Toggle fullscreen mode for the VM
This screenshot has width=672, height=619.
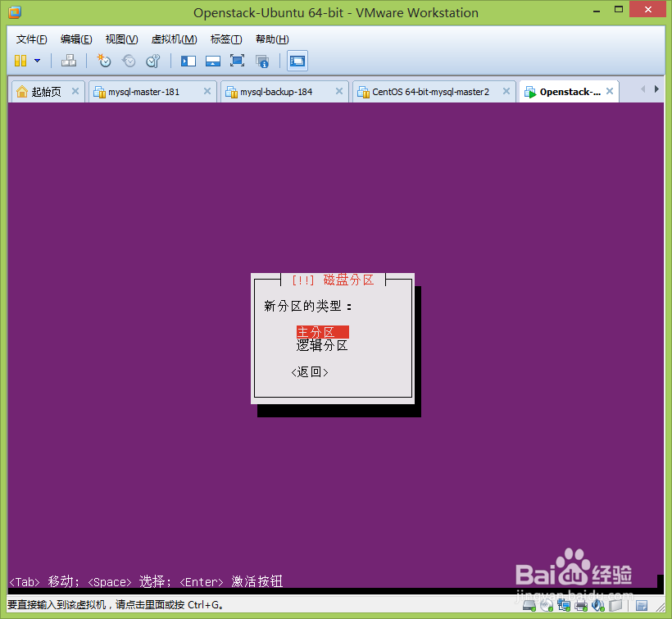237,61
